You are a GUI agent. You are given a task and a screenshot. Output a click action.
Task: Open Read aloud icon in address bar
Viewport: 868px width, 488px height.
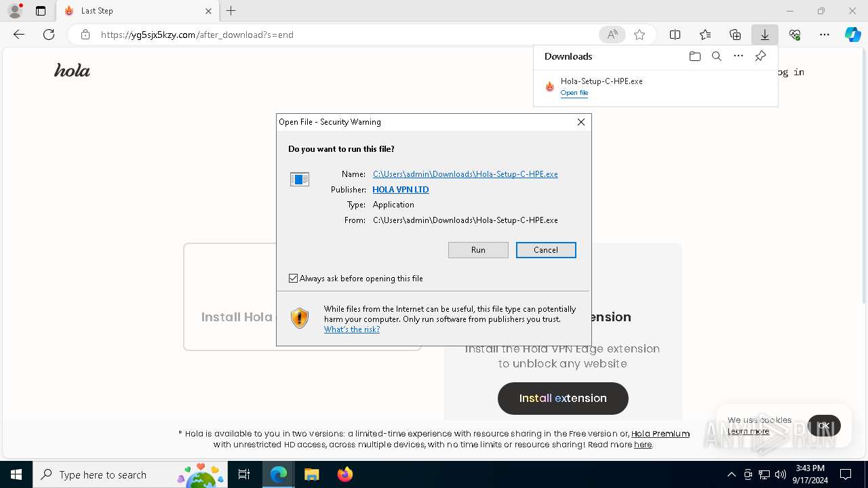tap(612, 35)
